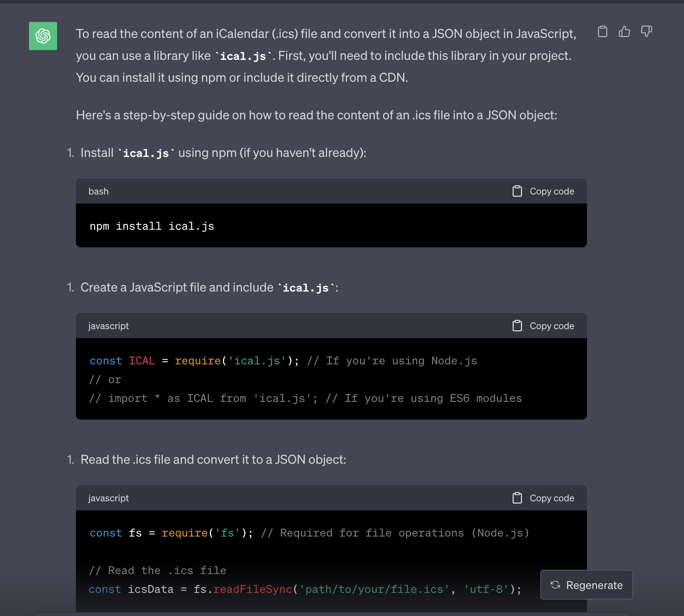Click the 'const fs = require('fs');' line
This screenshot has height=616, width=684.
click(x=171, y=533)
